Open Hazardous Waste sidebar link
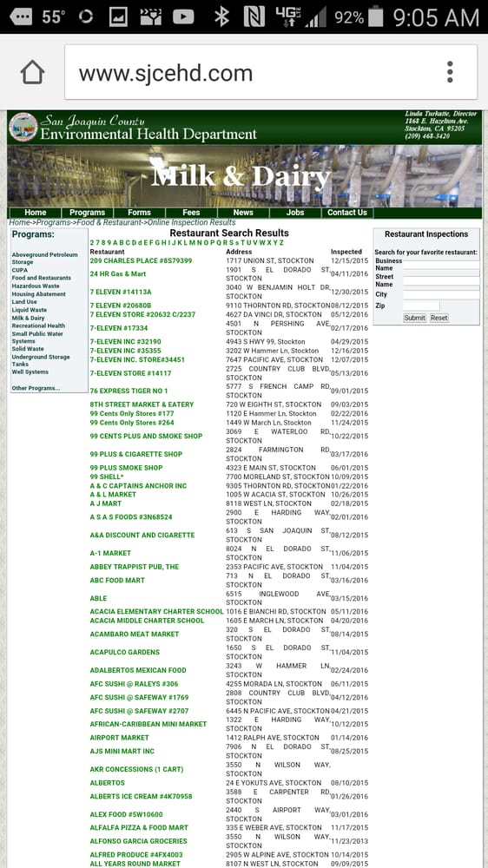 point(35,286)
